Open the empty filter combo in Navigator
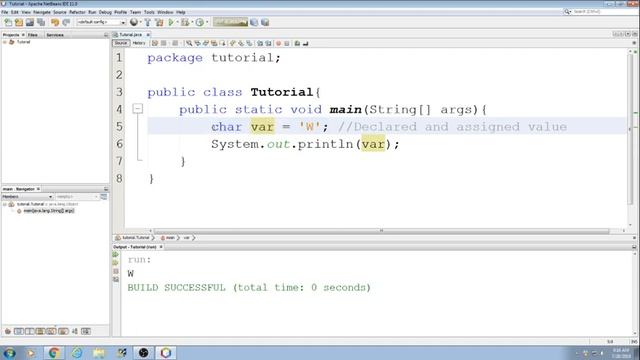Viewport: 640px width, 360px height. click(77, 197)
